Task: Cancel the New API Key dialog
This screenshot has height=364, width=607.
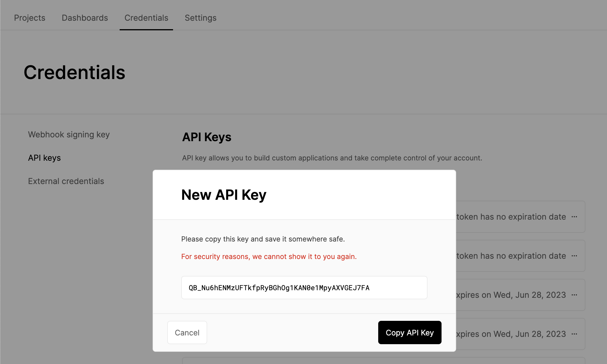Action: pyautogui.click(x=187, y=332)
